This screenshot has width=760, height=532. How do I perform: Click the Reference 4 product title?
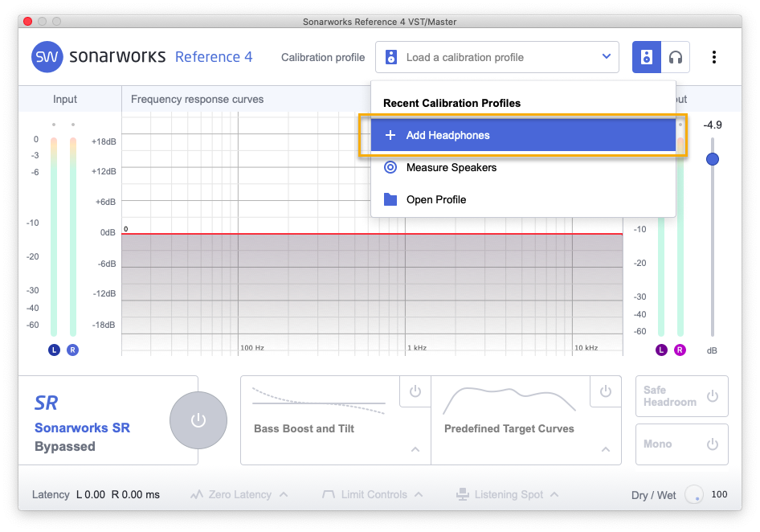point(214,57)
